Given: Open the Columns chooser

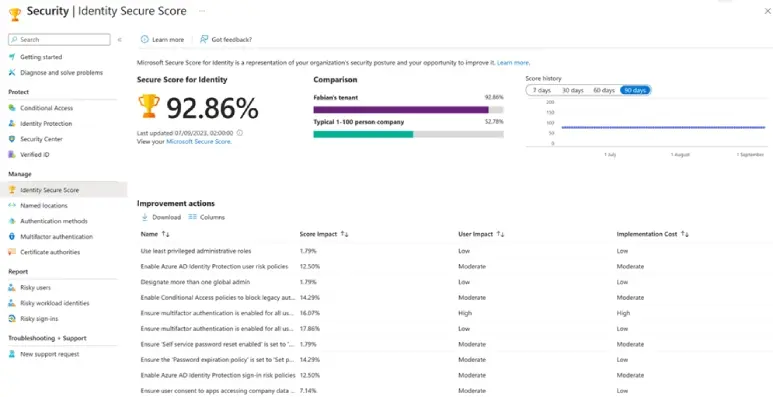Looking at the screenshot, I should coord(207,217).
